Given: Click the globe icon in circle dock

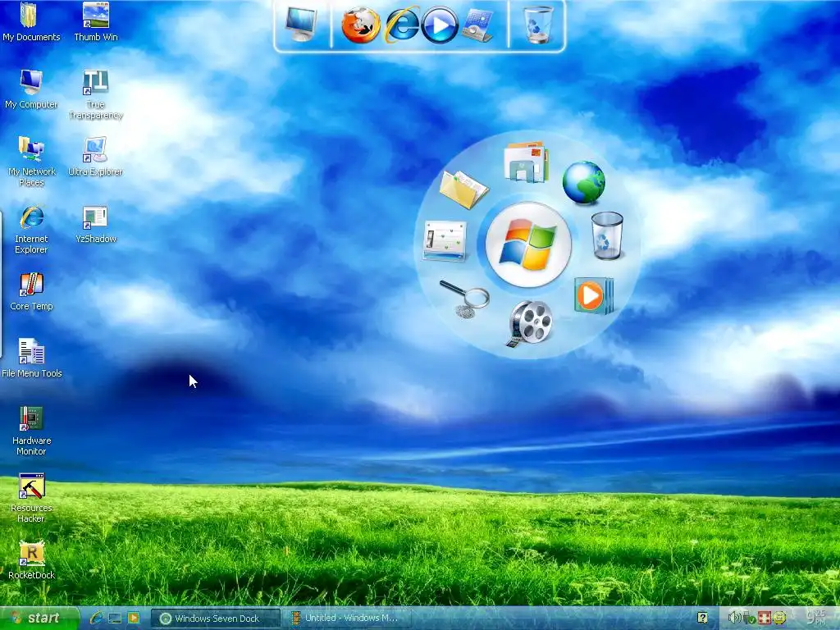Looking at the screenshot, I should tap(583, 183).
